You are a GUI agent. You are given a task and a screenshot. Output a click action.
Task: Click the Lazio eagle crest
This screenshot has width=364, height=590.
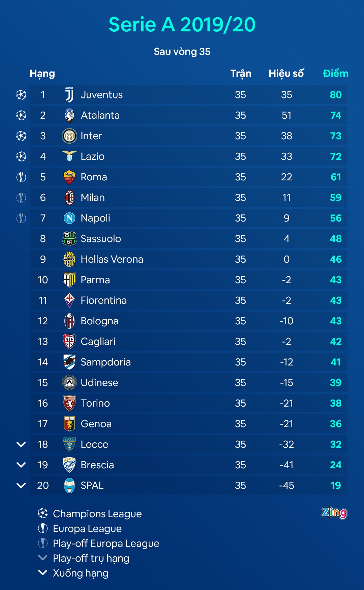[x=69, y=156]
